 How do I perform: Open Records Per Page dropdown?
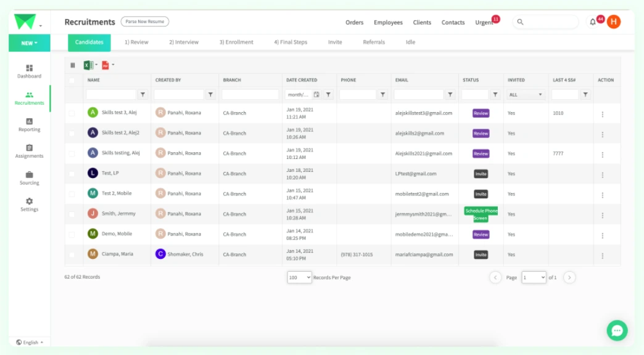tap(299, 277)
